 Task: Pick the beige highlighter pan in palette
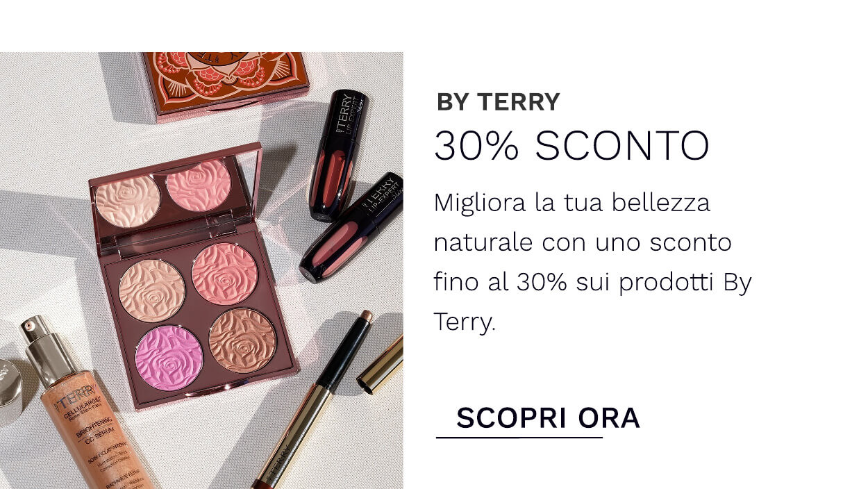point(152,291)
